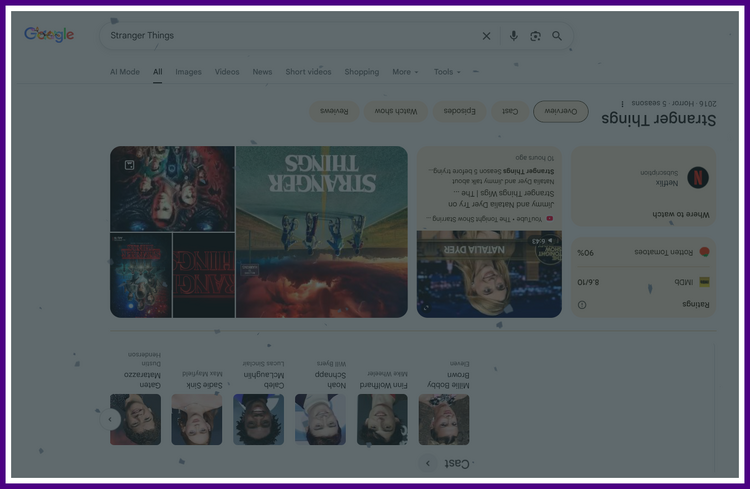750x489 pixels.
Task: Click the expand icon on the video thumbnail
Action: coord(426,308)
